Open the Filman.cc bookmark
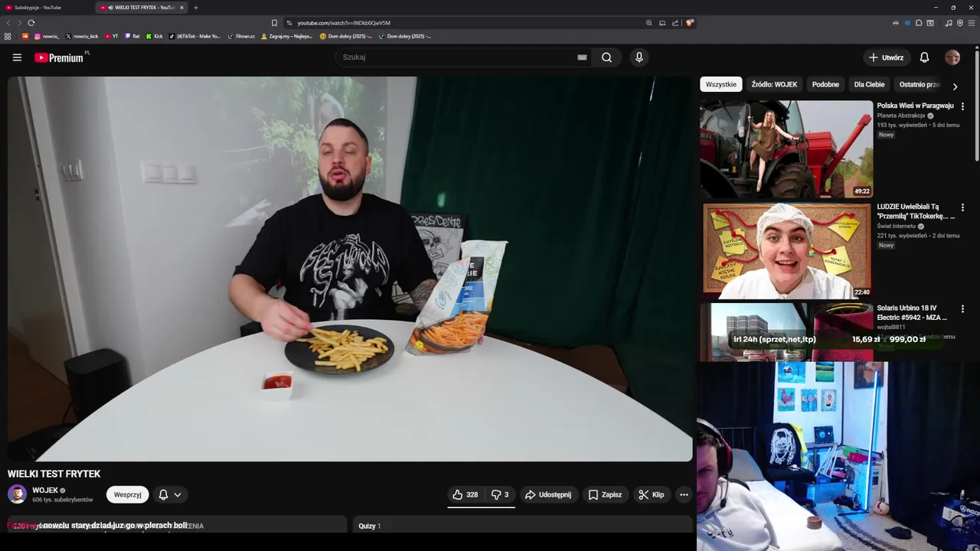980x551 pixels. click(x=241, y=36)
